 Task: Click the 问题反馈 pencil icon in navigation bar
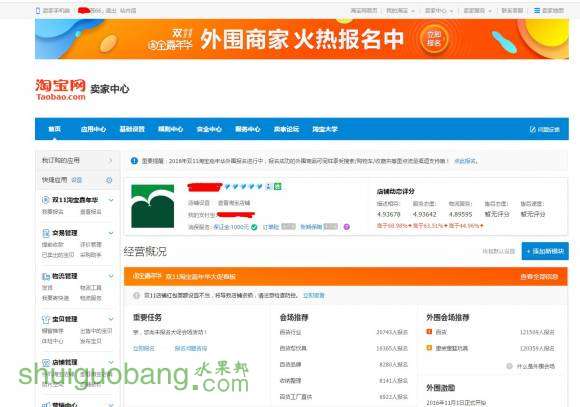click(533, 130)
